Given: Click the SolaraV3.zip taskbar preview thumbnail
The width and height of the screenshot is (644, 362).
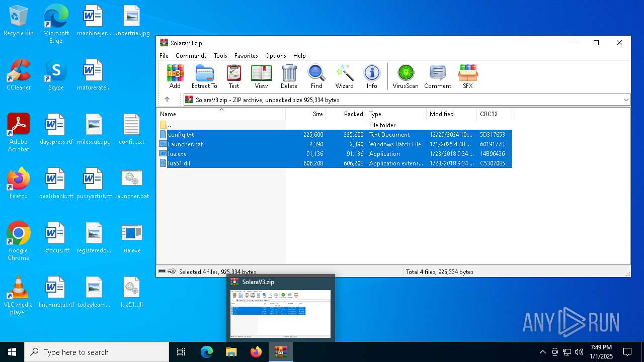Looking at the screenshot, I should pos(281,314).
